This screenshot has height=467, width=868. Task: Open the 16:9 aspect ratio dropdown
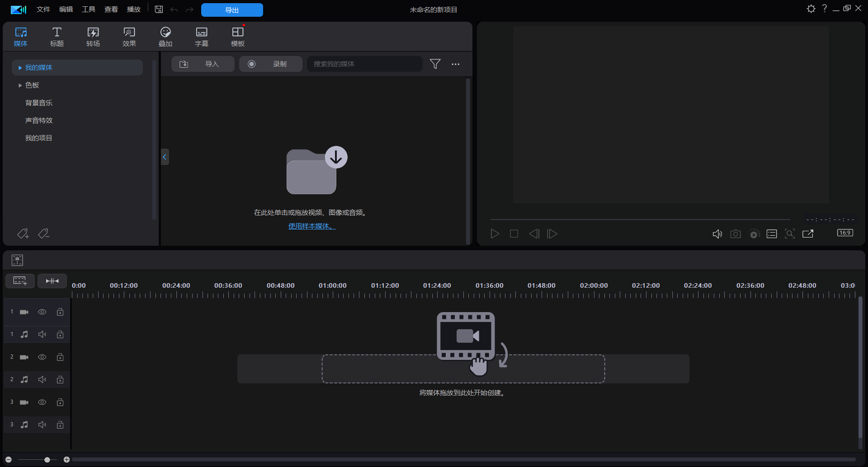point(845,233)
